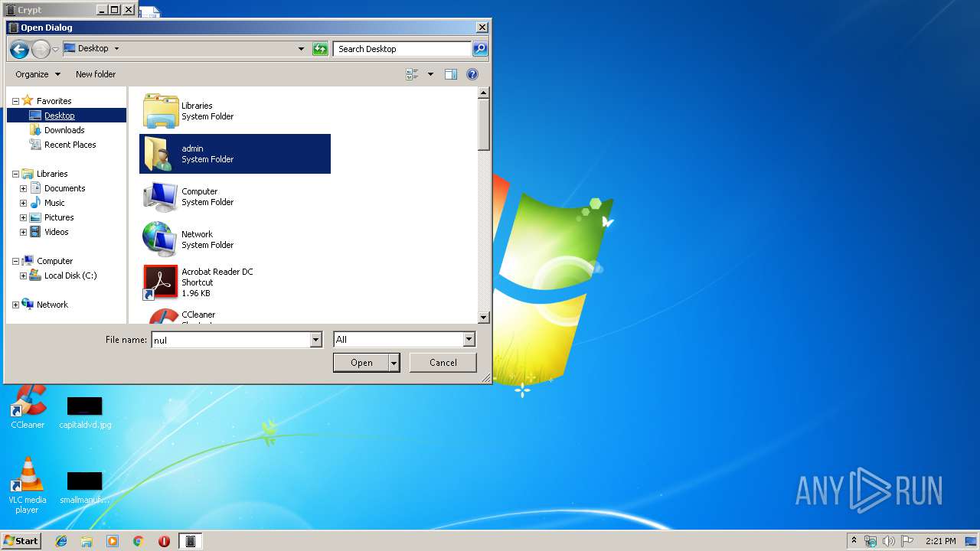
Task: Expand the Documents library node
Action: pos(23,188)
